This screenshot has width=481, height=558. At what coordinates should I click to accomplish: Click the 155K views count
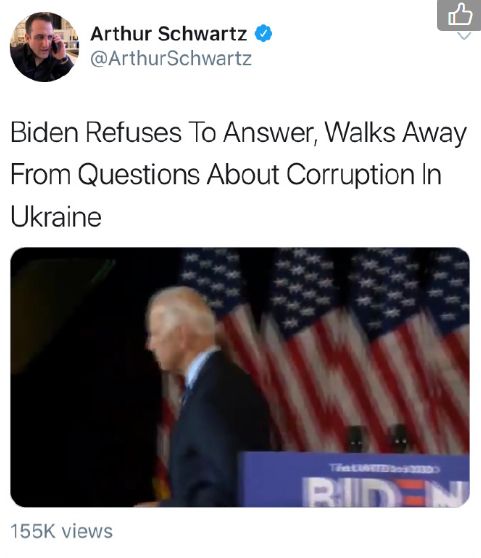click(62, 531)
